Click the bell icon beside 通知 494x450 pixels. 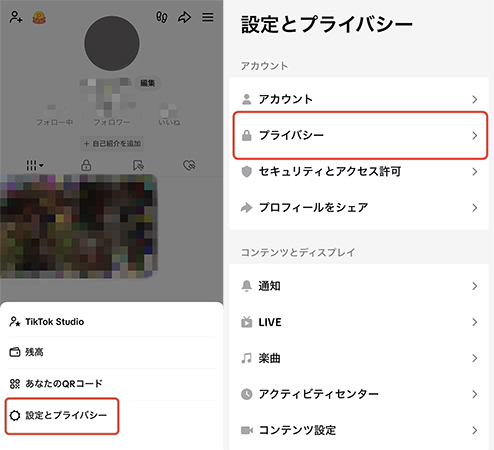coord(247,286)
